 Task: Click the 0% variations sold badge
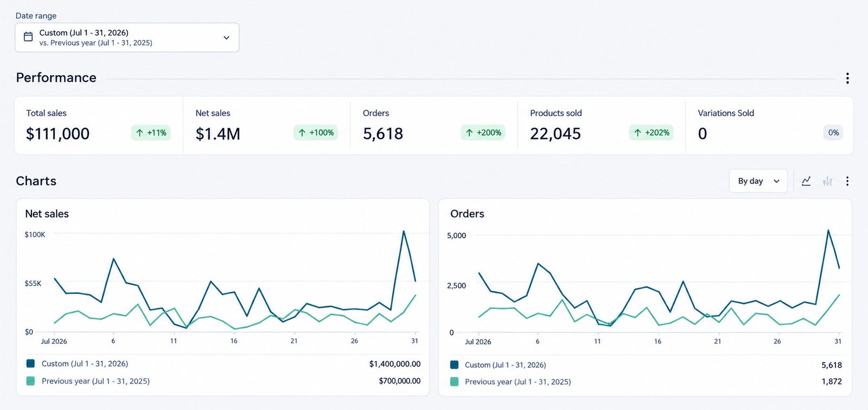click(x=833, y=133)
